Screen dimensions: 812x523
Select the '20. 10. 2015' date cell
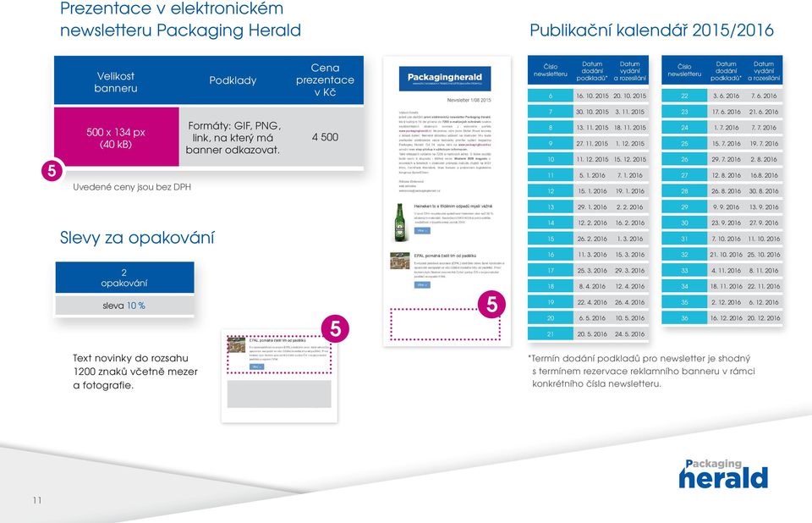[629, 96]
